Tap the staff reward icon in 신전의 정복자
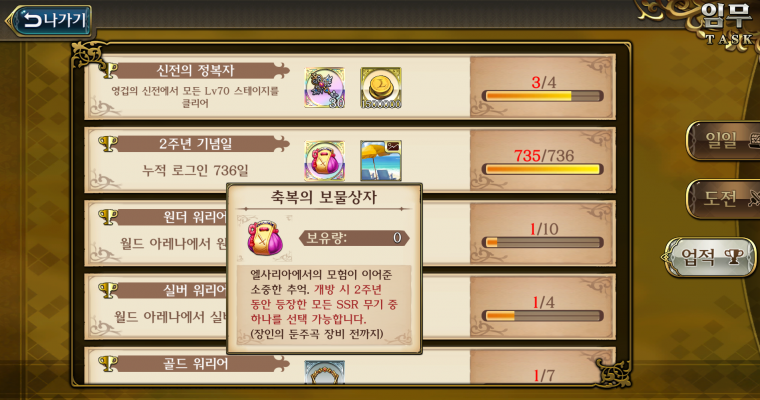Image resolution: width=760 pixels, height=400 pixels. pyautogui.click(x=324, y=88)
